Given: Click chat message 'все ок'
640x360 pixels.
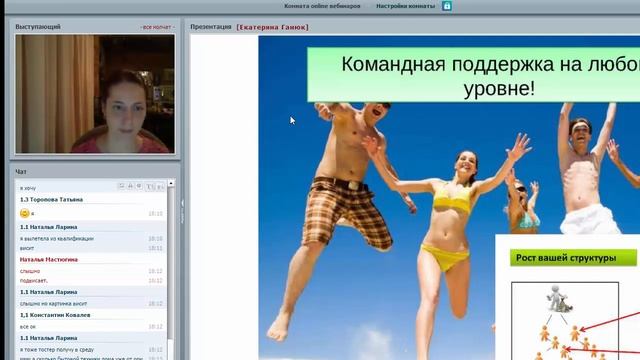Looking at the screenshot, I should pyautogui.click(x=28, y=327).
